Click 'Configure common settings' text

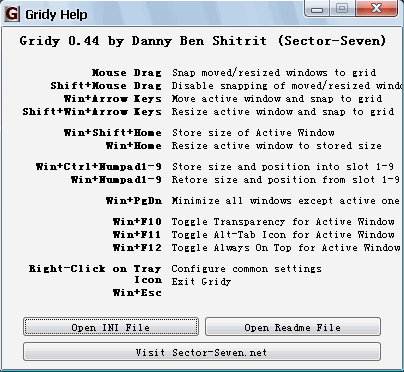click(x=247, y=269)
